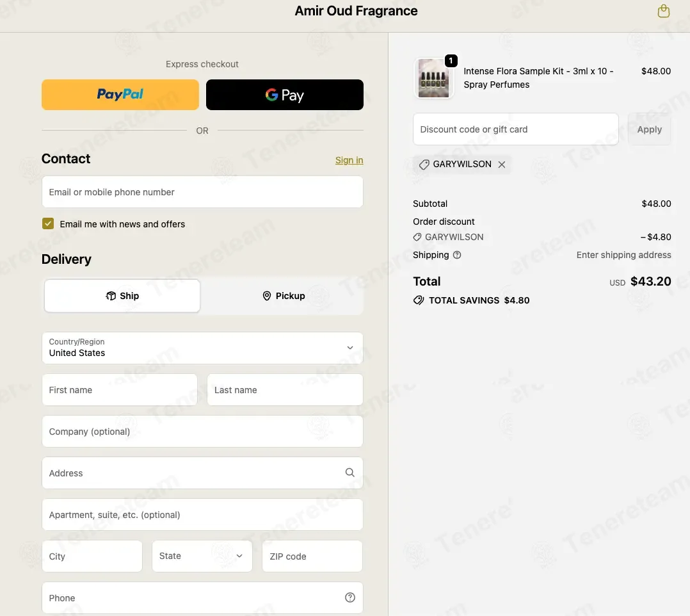Focus the Address field

coord(202,473)
